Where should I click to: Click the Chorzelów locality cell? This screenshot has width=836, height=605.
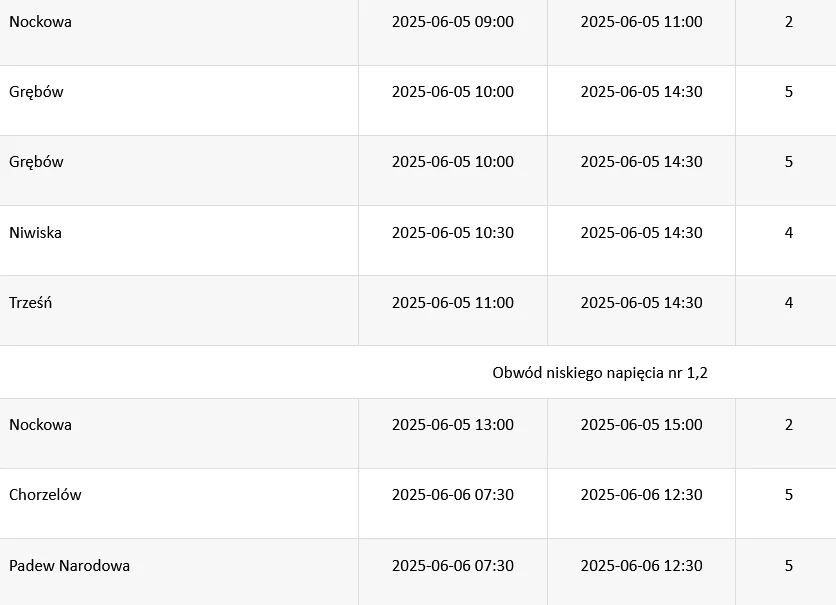[45, 495]
